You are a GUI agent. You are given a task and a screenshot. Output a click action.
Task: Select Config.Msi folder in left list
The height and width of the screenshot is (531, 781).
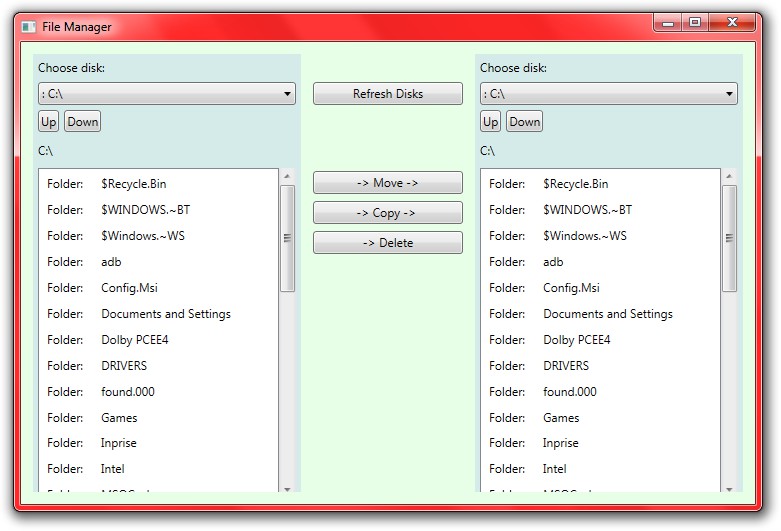158,287
